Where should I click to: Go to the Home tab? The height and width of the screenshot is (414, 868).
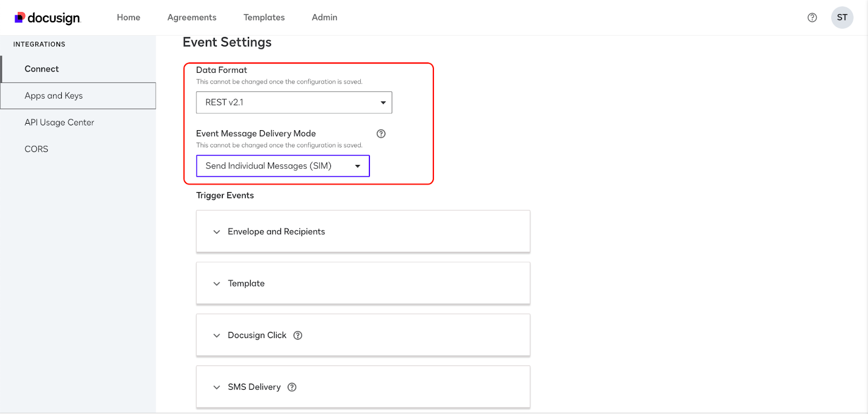pyautogui.click(x=129, y=17)
